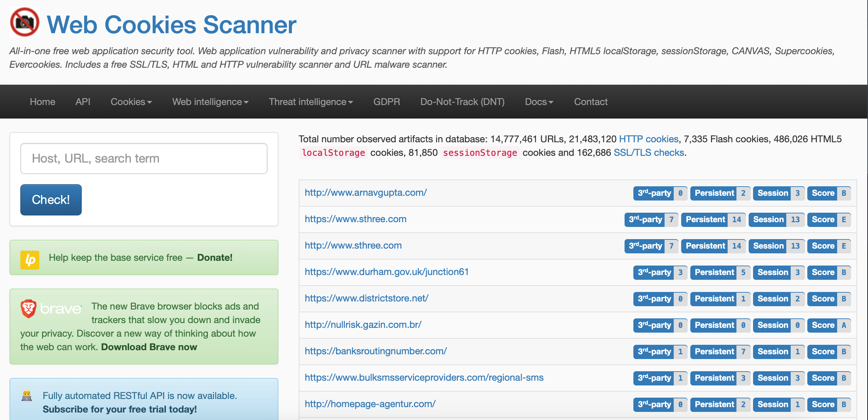Click Session 0 badge for nullrisk.gazin.com.br

coord(778,325)
